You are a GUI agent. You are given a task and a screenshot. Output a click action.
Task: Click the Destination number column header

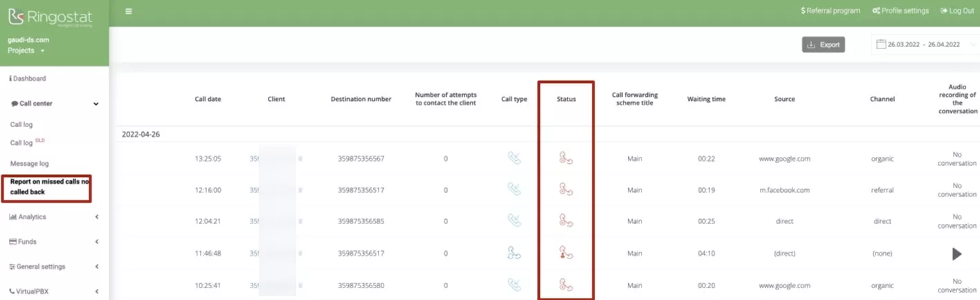361,99
